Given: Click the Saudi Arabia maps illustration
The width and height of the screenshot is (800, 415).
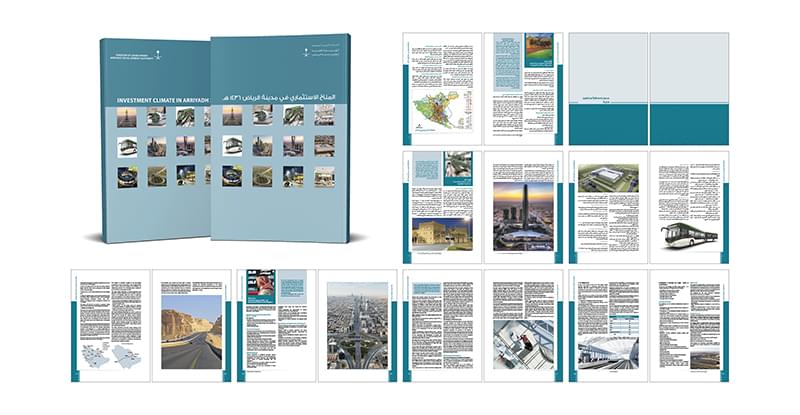Looking at the screenshot, I should tap(112, 356).
